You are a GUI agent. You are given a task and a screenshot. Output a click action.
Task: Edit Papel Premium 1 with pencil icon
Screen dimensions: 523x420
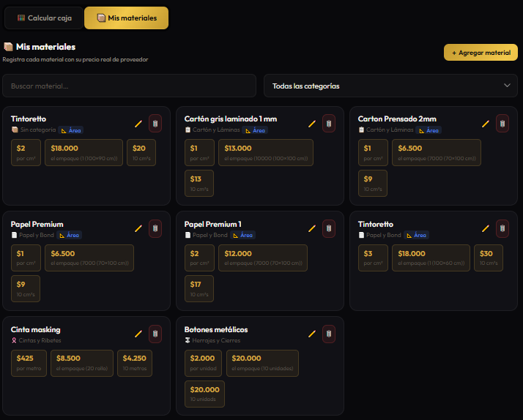[312, 228]
